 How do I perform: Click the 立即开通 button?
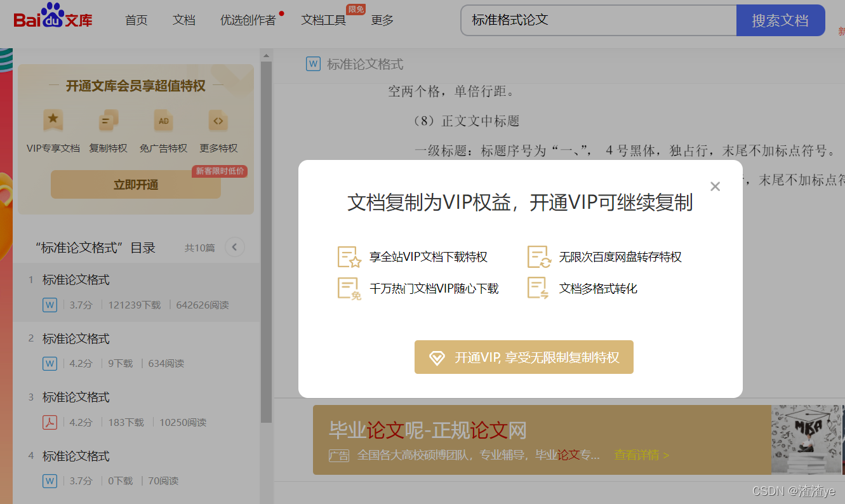(136, 185)
